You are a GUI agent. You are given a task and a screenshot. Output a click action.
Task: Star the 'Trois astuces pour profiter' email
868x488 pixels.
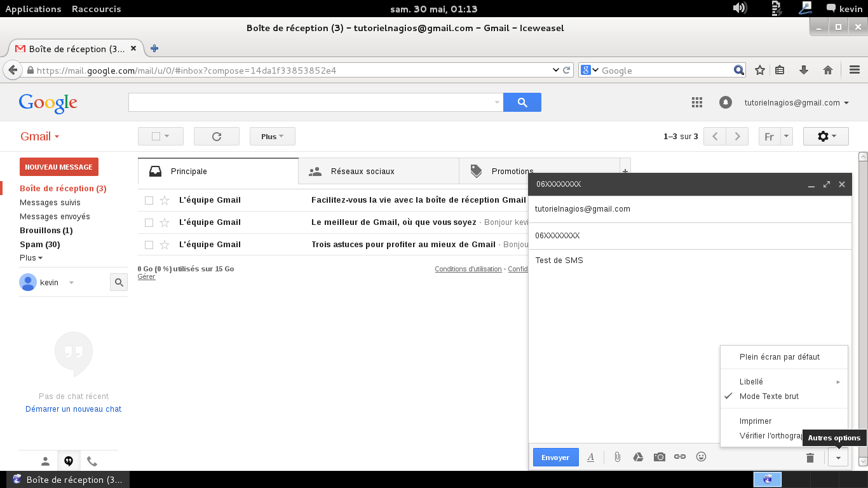(x=165, y=245)
